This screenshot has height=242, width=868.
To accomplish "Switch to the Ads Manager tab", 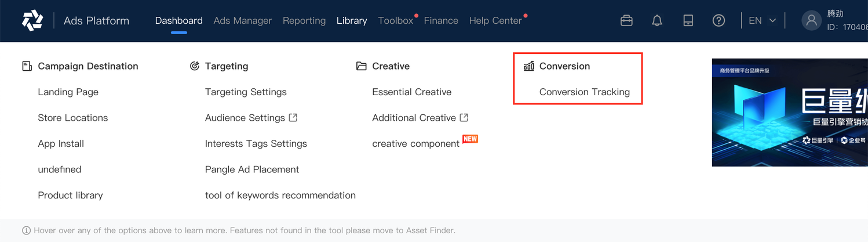I will tap(242, 20).
